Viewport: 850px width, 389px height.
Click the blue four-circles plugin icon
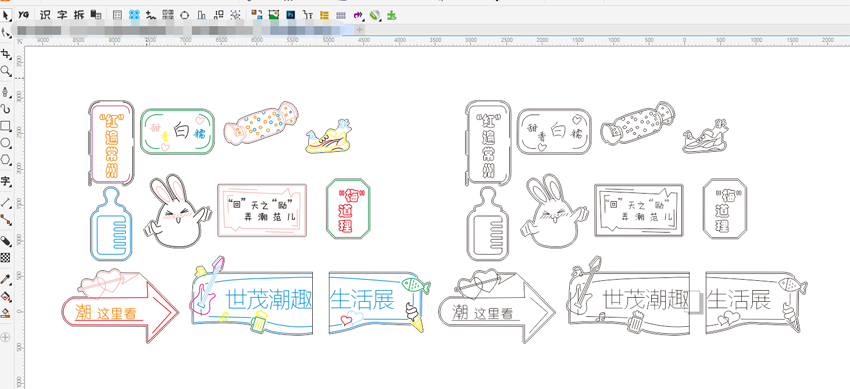click(134, 15)
